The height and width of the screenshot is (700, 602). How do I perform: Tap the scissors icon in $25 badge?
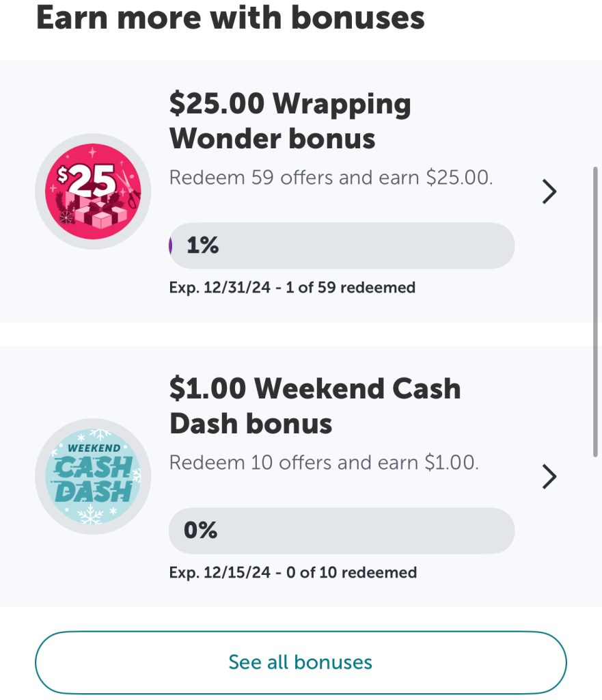coord(129,189)
